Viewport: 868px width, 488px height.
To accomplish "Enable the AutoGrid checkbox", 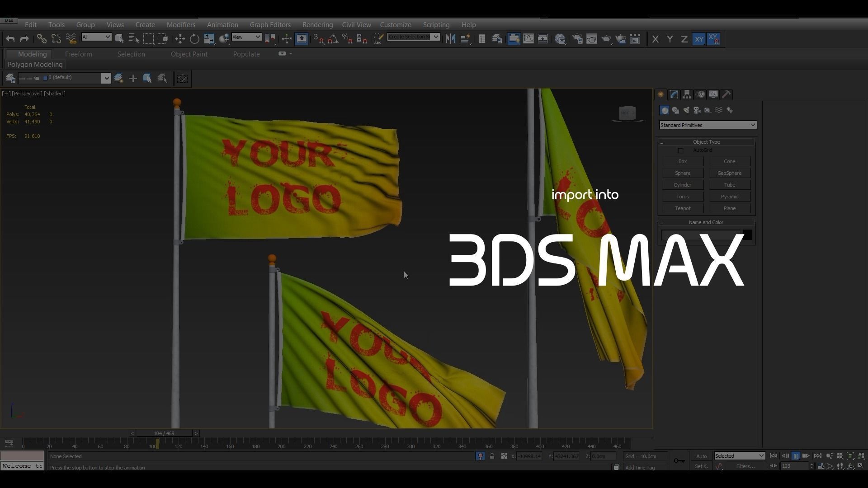I will click(680, 150).
